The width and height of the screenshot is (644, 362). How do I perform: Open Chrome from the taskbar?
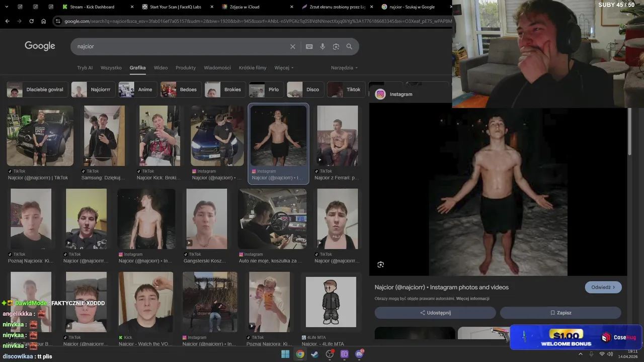click(300, 354)
